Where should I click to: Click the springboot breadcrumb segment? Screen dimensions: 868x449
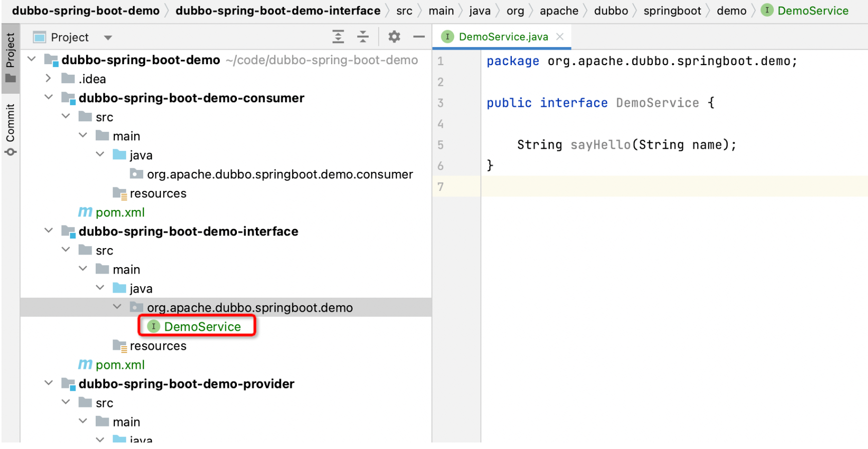click(x=672, y=11)
